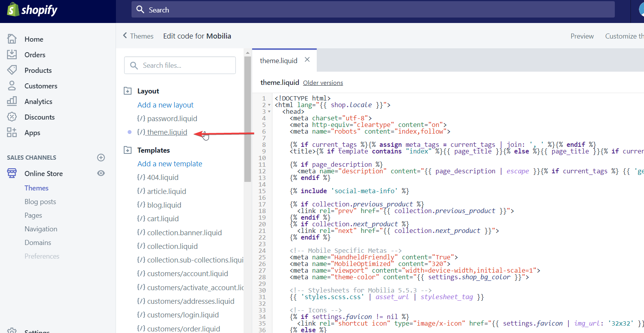Click the Customers person icon
The image size is (644, 333).
pyautogui.click(x=12, y=86)
